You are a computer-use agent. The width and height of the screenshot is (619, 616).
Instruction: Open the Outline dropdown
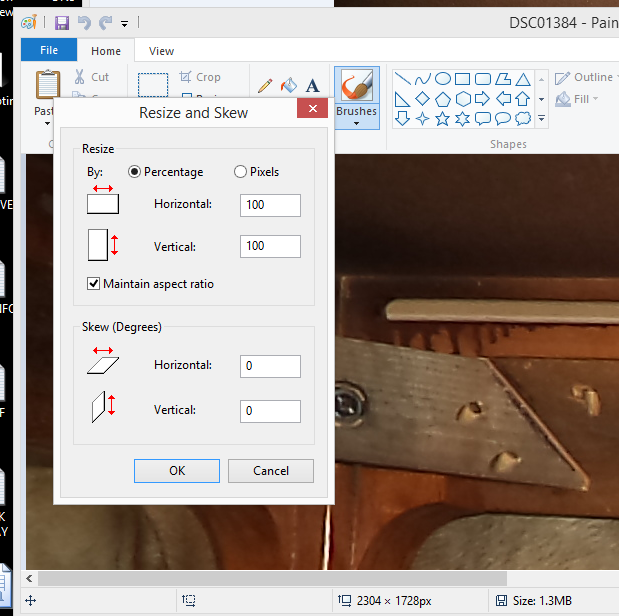point(586,77)
